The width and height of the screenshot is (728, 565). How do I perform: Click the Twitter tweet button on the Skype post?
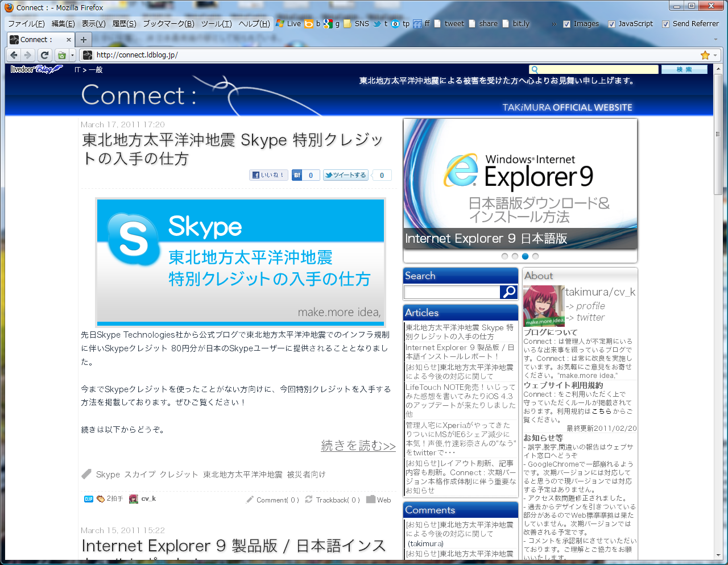click(345, 175)
